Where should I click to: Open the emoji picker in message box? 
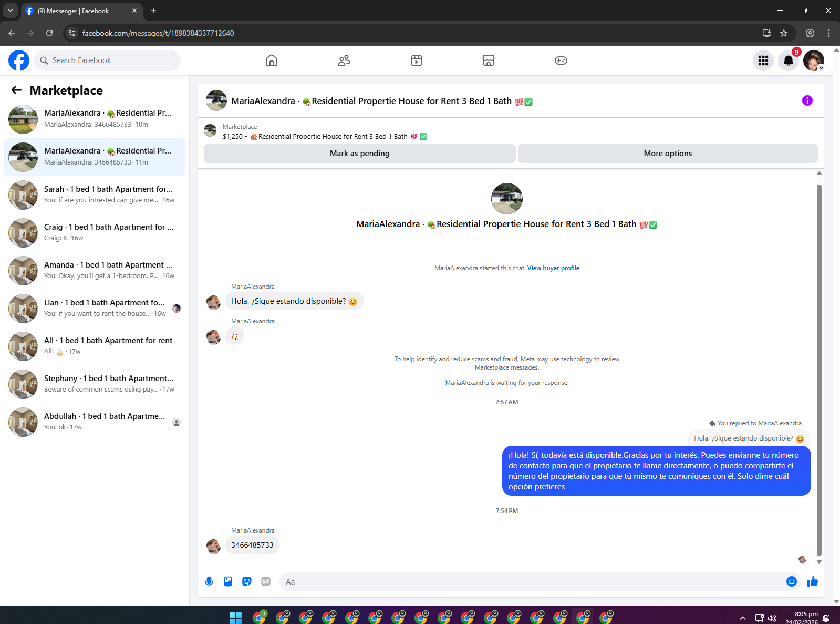pyautogui.click(x=792, y=581)
